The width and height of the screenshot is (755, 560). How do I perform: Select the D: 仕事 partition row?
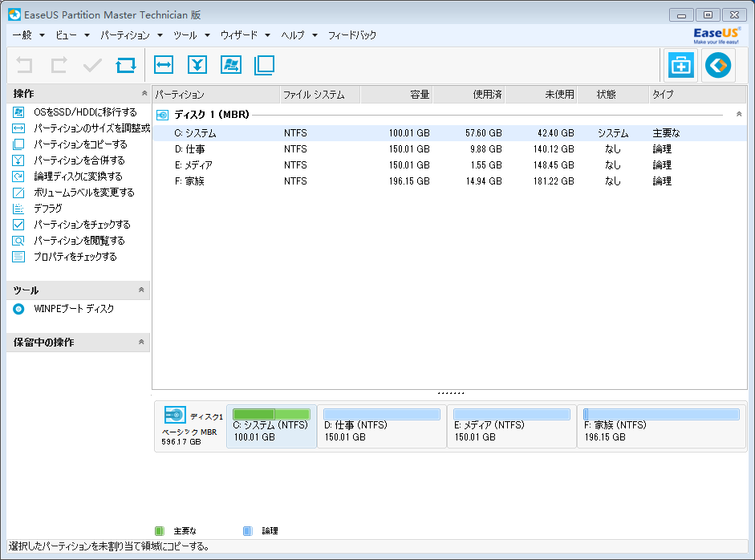click(450, 149)
